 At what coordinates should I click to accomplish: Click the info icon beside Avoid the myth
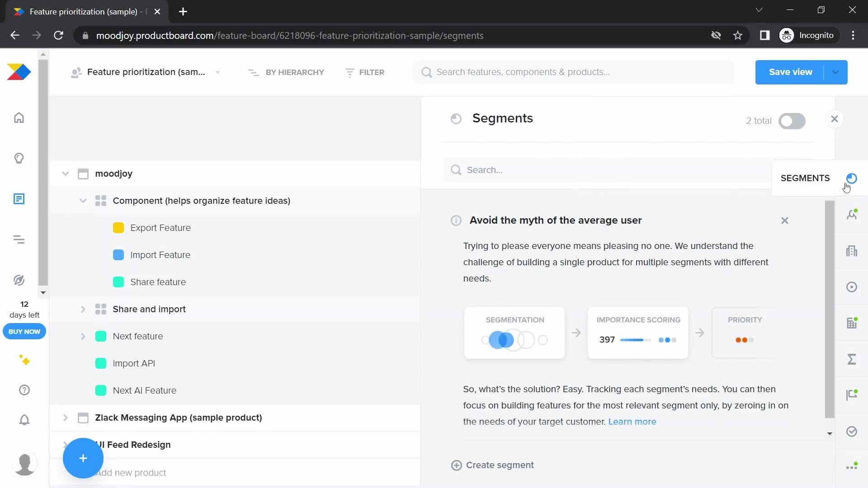click(456, 221)
